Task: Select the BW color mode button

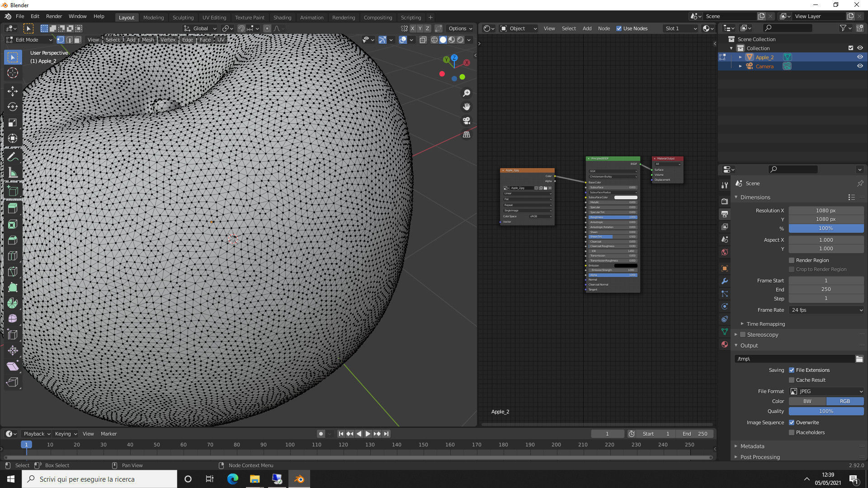Action: (x=807, y=401)
